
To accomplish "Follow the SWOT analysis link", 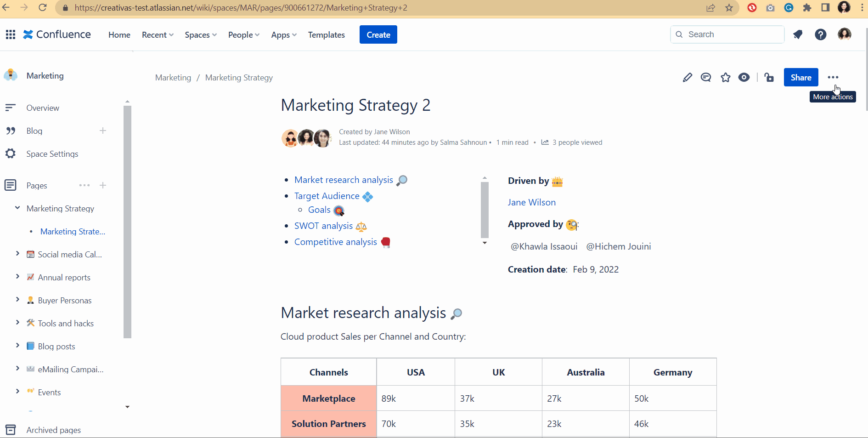I will click(x=323, y=226).
